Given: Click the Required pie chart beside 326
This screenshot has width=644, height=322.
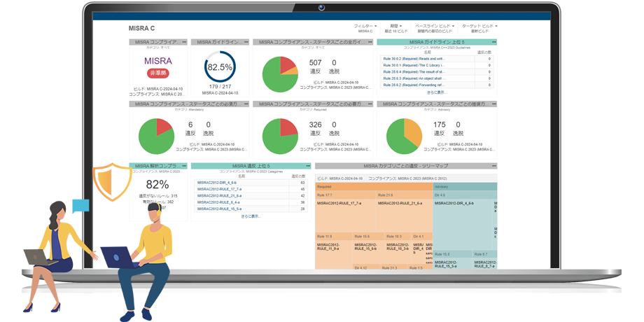Looking at the screenshot, I should (x=280, y=136).
